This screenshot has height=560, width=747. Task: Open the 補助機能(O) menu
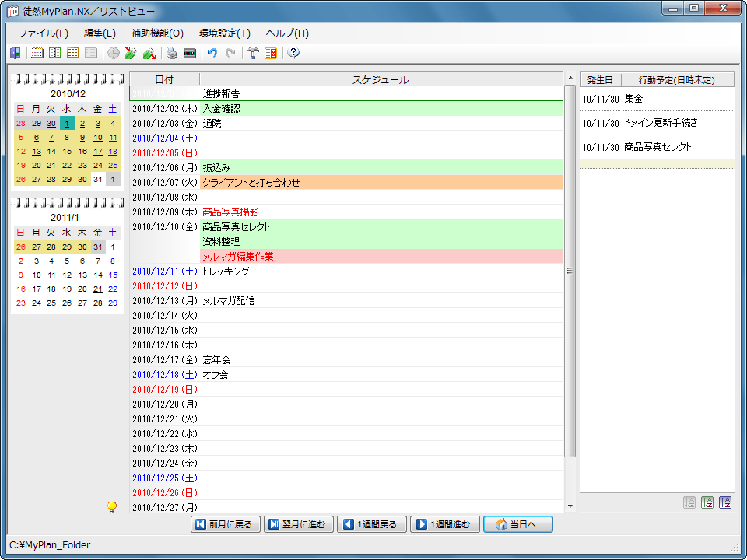click(x=157, y=33)
